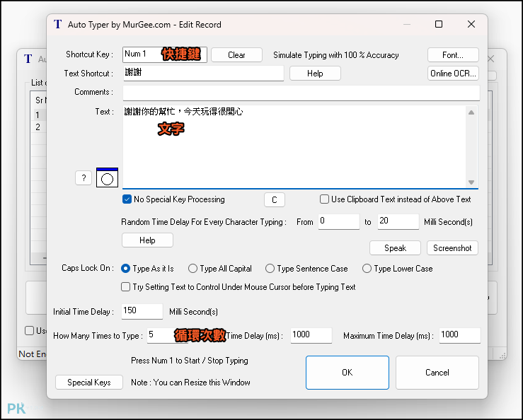Enable Use Clipboard Text instead of Above Text
Viewport: 523px width, 420px height.
pyautogui.click(x=324, y=199)
